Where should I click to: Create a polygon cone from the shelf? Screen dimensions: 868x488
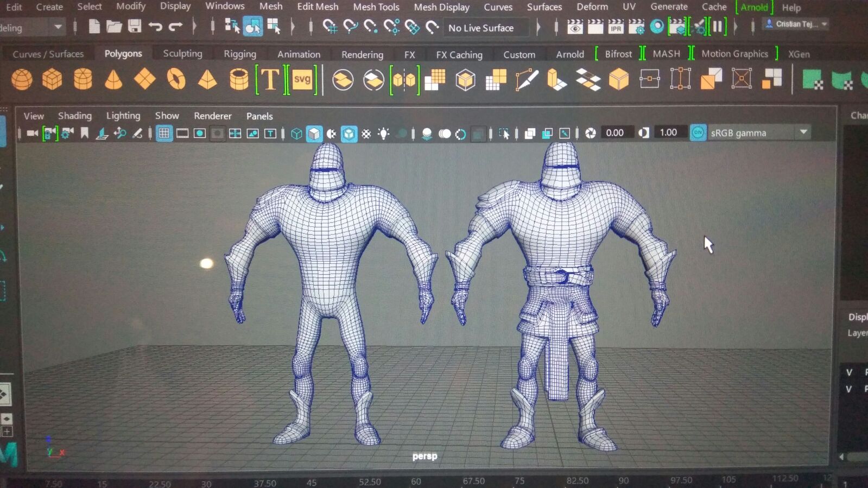point(113,80)
